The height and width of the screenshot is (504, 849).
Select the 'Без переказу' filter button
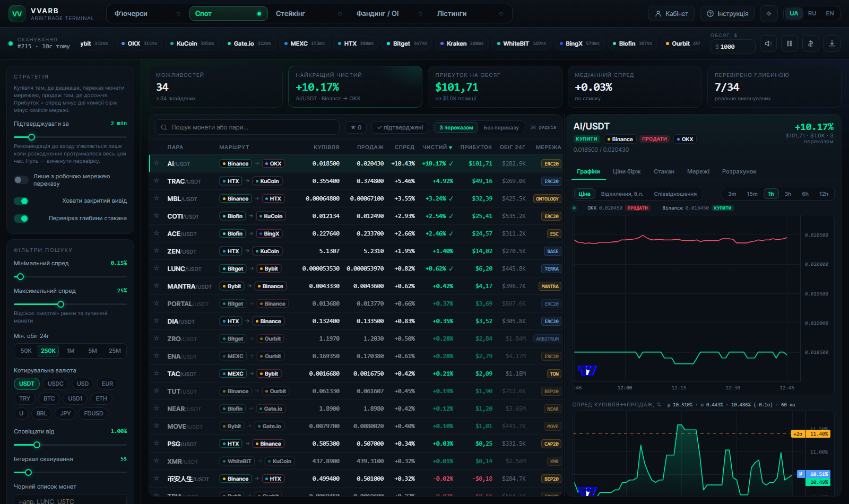click(x=501, y=127)
